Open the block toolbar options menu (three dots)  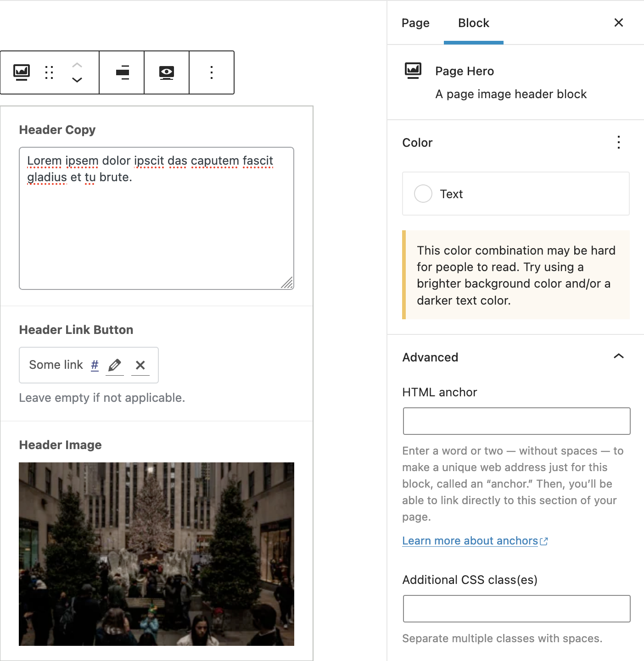[x=212, y=72]
